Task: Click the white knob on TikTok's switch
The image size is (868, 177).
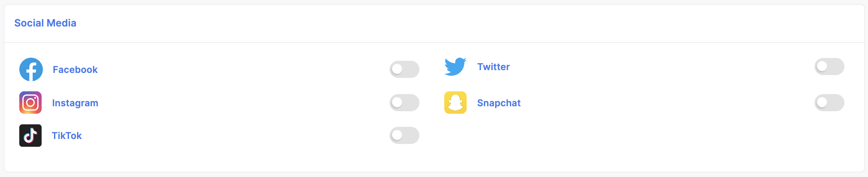Action: tap(397, 135)
